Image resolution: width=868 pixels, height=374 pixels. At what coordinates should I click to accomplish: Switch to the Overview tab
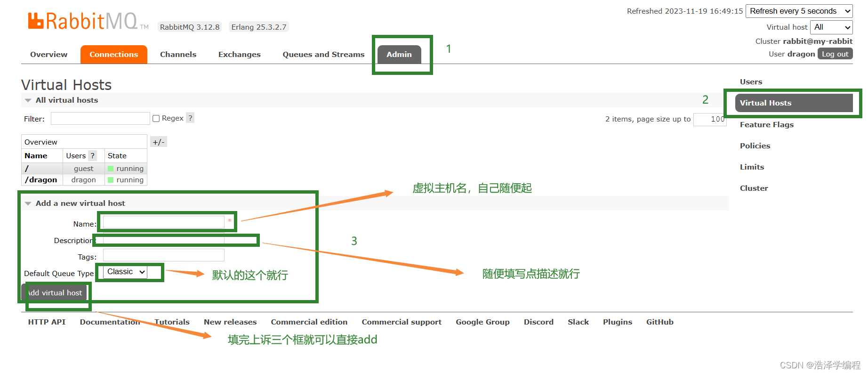(x=49, y=55)
